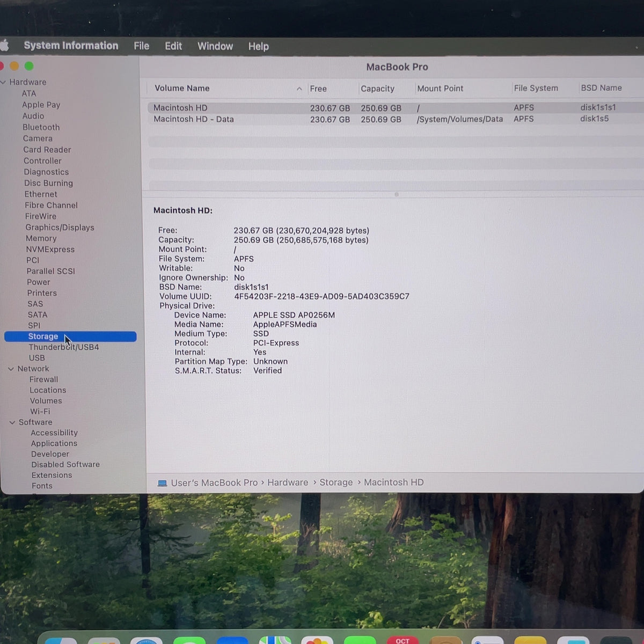
Task: Select Camera in the sidebar
Action: click(38, 138)
